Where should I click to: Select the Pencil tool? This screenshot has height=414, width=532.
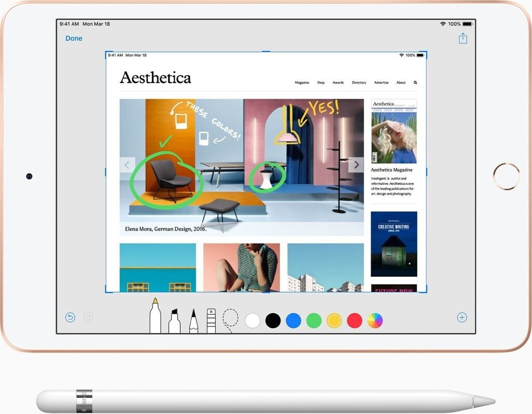(193, 321)
